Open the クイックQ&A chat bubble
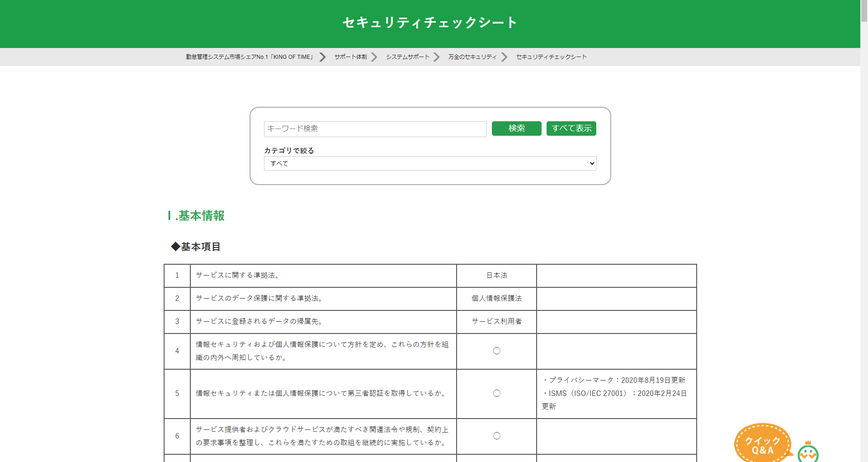The width and height of the screenshot is (868, 462). [x=763, y=443]
